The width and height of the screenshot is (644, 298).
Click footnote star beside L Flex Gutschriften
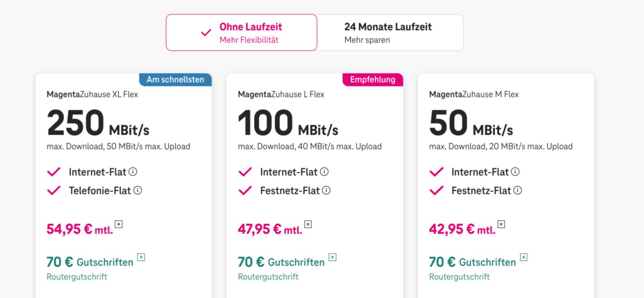pos(332,257)
